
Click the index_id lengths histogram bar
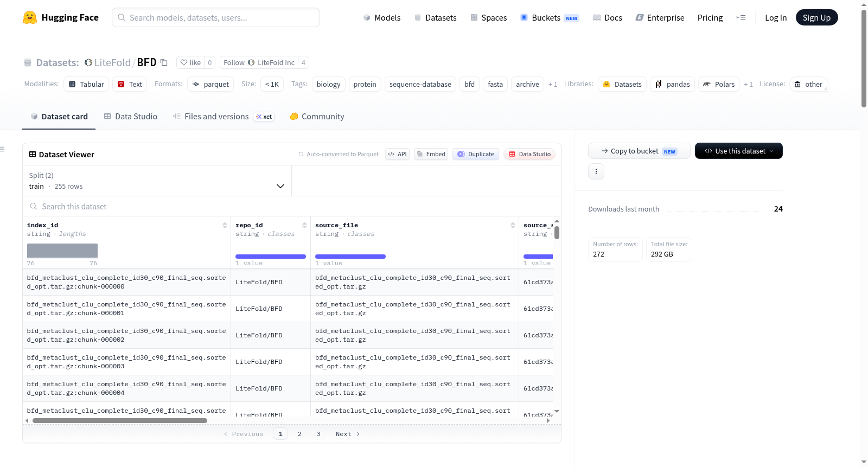[x=62, y=251]
